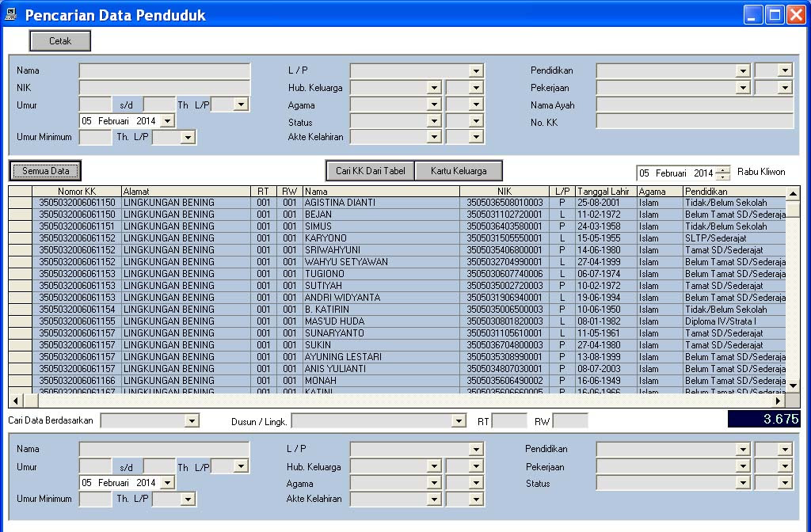Click the No. KK input field

[695, 121]
